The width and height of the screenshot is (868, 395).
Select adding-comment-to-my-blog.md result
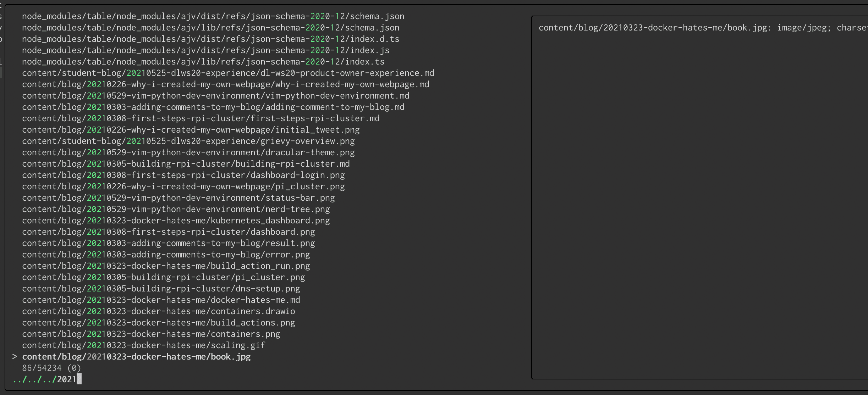tap(213, 107)
